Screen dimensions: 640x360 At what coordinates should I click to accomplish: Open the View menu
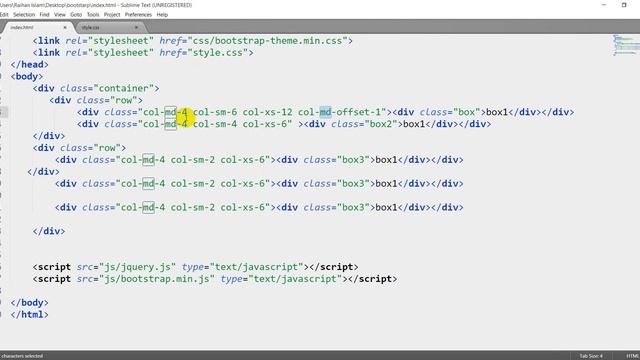tap(60, 15)
